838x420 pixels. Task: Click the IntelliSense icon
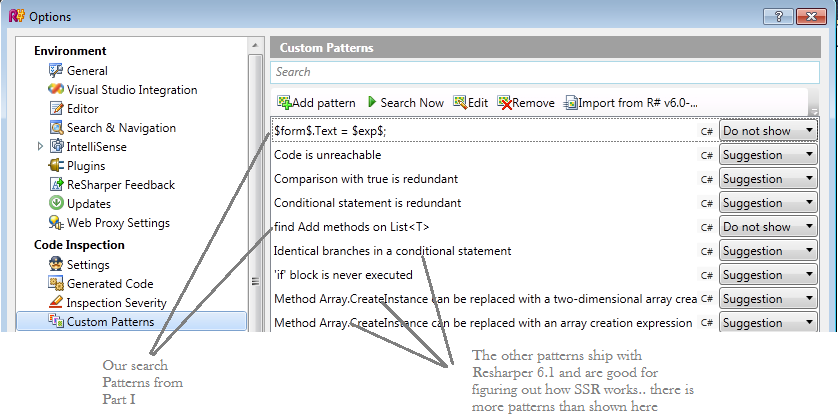[x=56, y=146]
